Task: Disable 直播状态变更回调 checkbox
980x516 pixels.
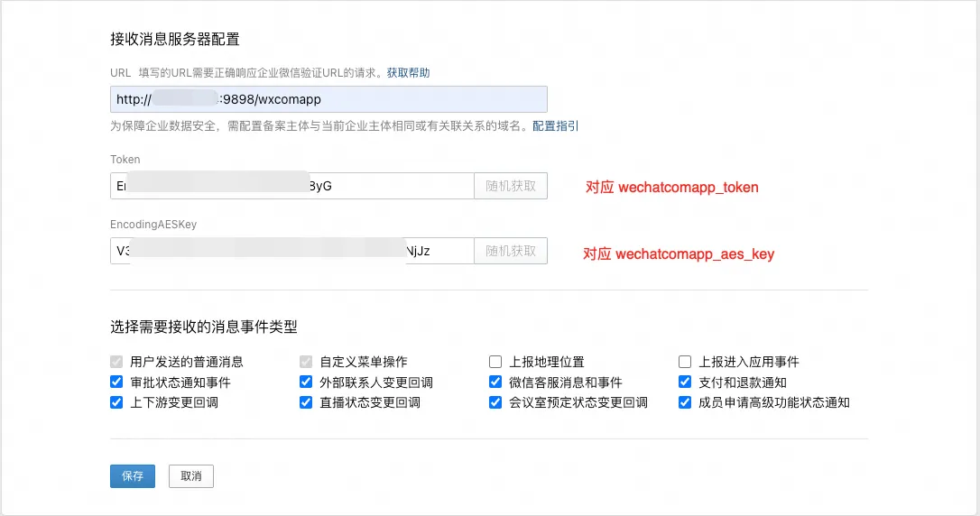Action: coord(306,402)
